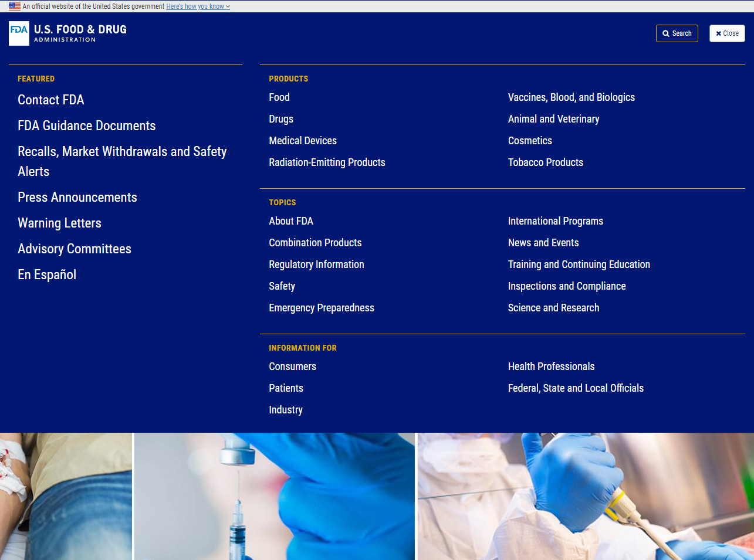Open Emergency Preparedness
Image resolution: width=754 pixels, height=560 pixels.
coord(322,308)
